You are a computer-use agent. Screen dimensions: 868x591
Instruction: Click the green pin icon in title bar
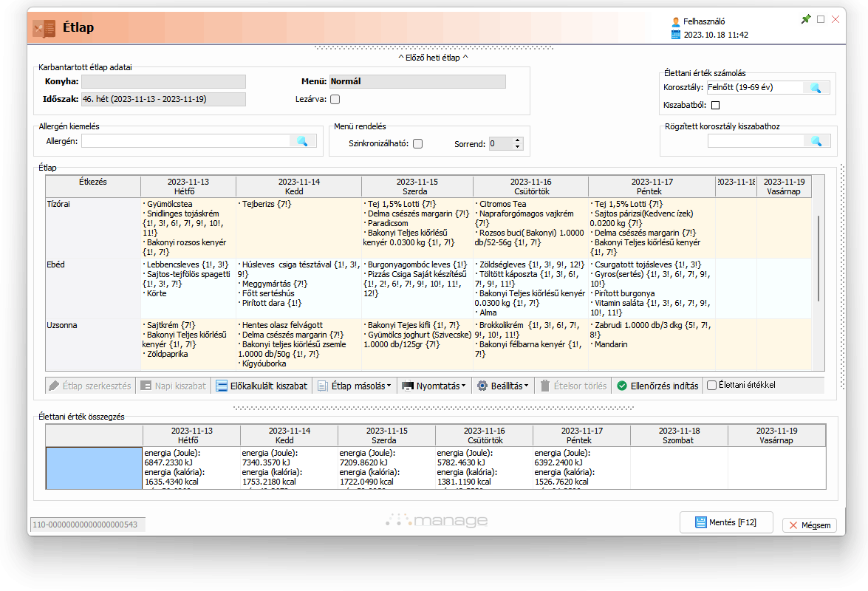806,19
